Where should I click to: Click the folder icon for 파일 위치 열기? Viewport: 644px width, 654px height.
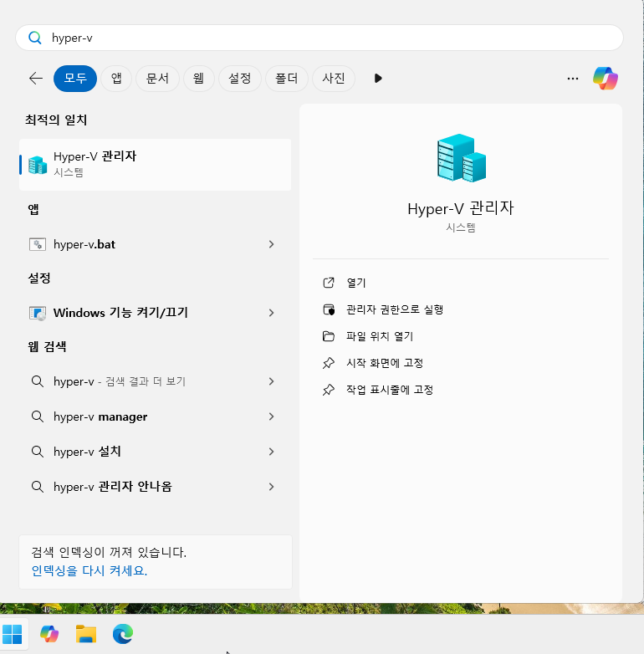point(329,336)
